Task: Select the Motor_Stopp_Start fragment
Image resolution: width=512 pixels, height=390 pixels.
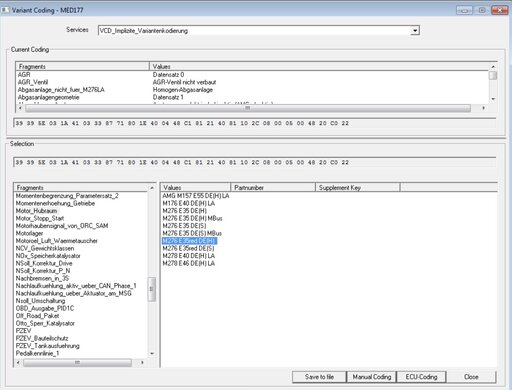Action: click(x=40, y=218)
